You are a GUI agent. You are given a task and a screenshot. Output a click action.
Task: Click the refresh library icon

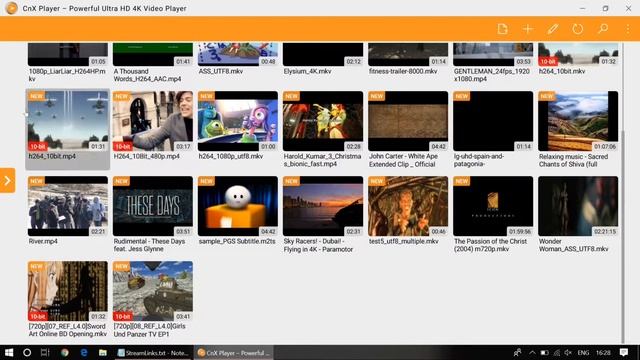[x=578, y=29]
